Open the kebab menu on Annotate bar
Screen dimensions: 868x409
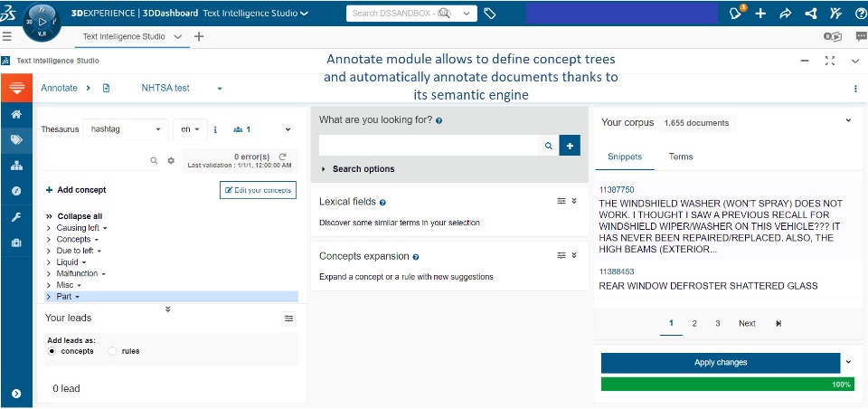pos(856,89)
